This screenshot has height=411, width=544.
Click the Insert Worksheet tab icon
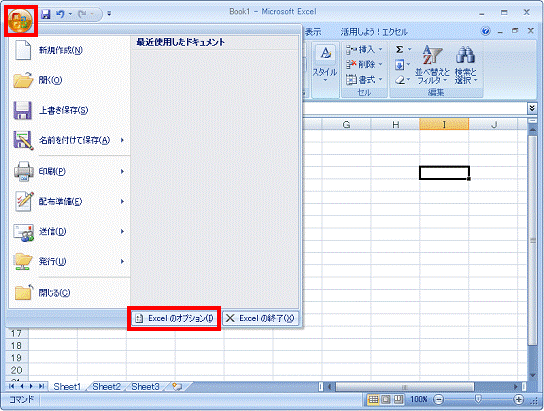coord(177,386)
